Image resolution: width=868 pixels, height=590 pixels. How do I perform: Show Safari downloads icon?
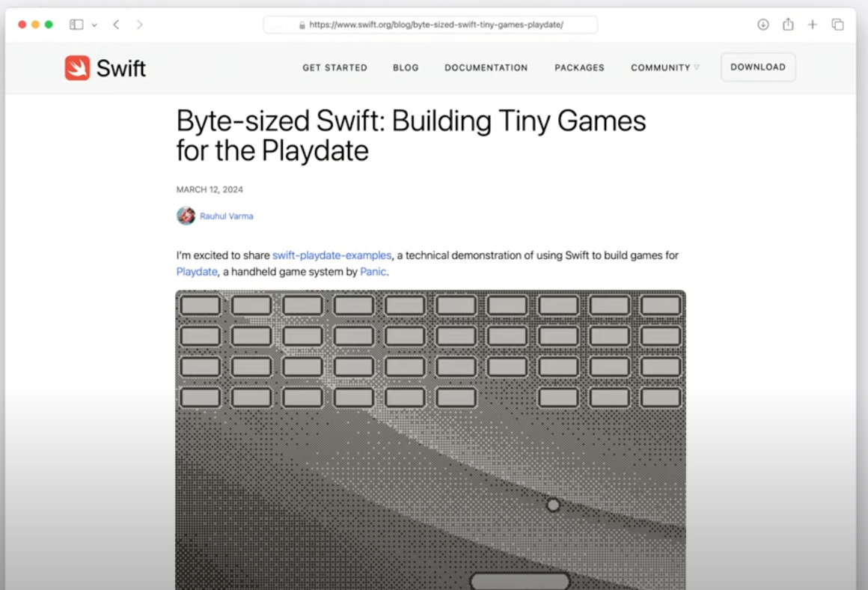[x=762, y=25]
